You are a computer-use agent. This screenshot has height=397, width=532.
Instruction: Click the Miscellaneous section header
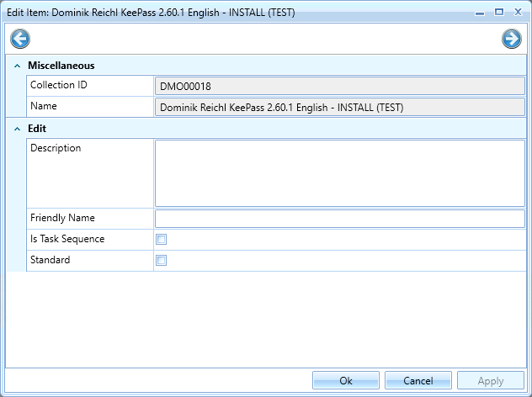coord(61,66)
